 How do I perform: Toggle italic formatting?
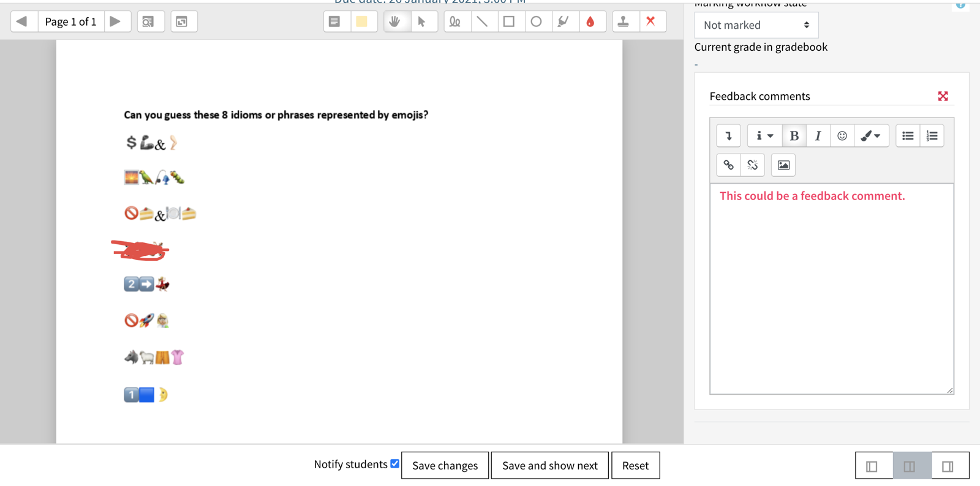coord(818,136)
